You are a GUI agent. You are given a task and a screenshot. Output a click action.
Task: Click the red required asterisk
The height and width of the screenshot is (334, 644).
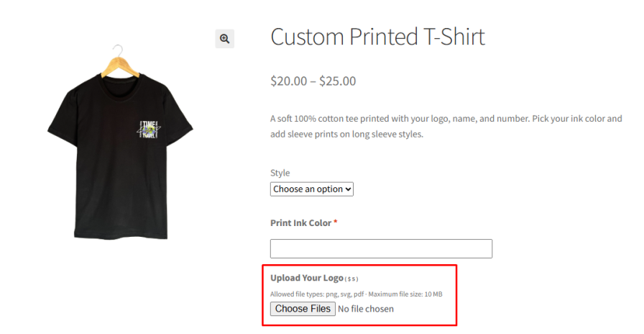(x=336, y=222)
